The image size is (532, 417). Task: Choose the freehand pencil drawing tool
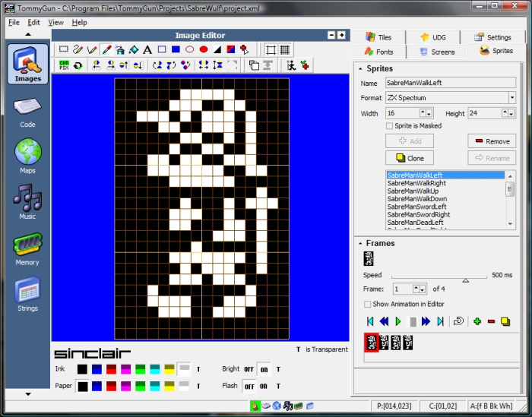[x=78, y=49]
